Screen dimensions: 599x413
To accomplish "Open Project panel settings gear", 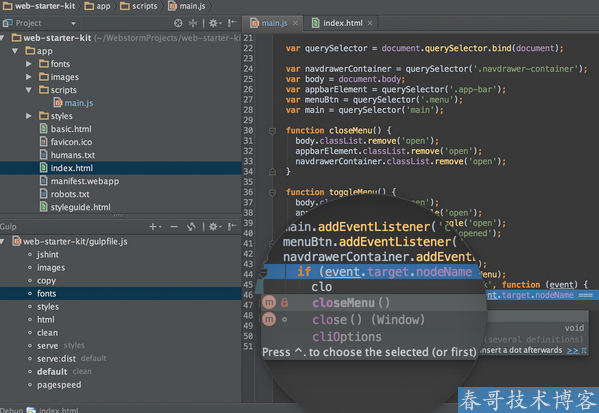I will click(214, 23).
